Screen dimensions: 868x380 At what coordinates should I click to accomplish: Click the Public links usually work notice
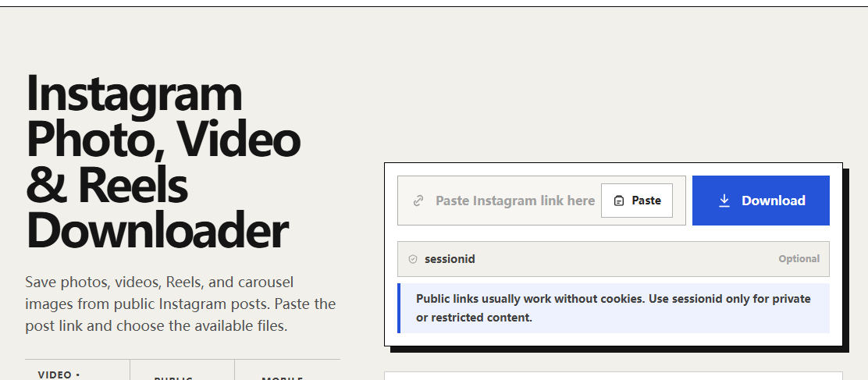(x=614, y=308)
